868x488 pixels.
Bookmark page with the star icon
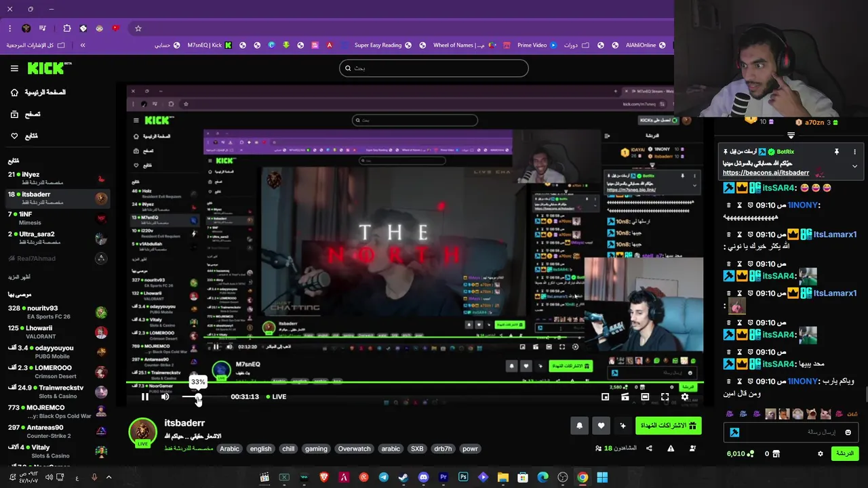[138, 28]
